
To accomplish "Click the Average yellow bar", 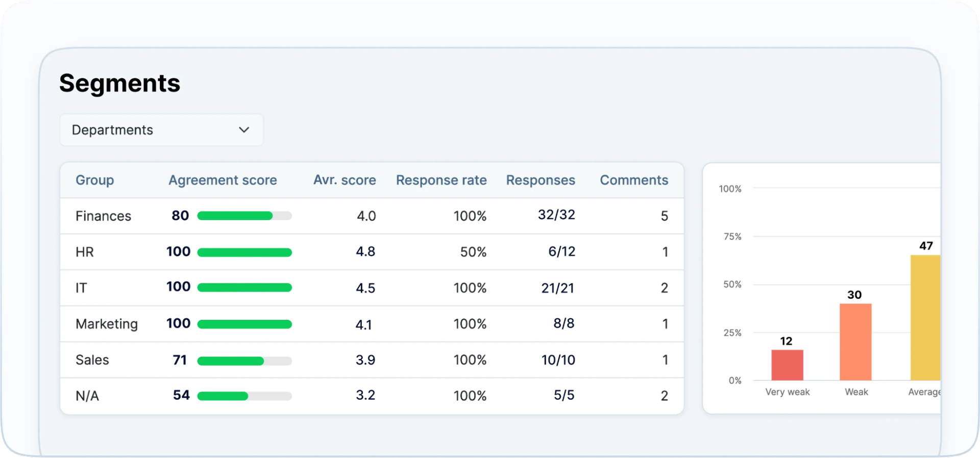I will (x=925, y=318).
